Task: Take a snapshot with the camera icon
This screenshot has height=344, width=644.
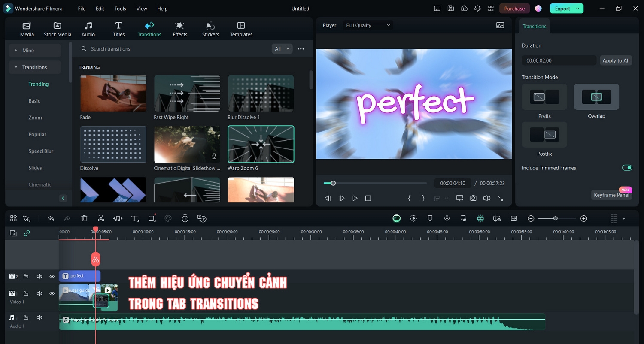Action: click(473, 198)
